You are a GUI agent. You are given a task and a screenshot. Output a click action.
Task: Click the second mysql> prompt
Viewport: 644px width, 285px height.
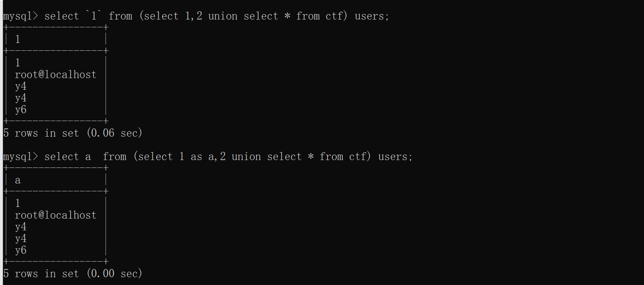coord(20,157)
